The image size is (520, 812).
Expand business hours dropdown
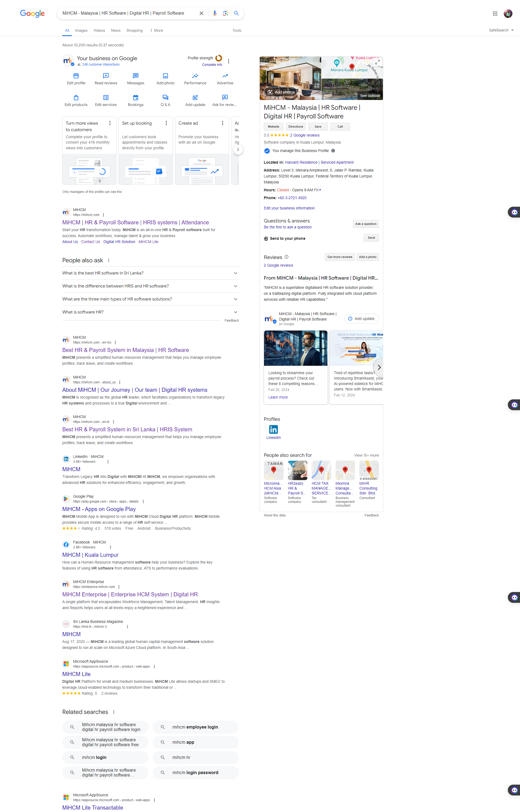[320, 190]
